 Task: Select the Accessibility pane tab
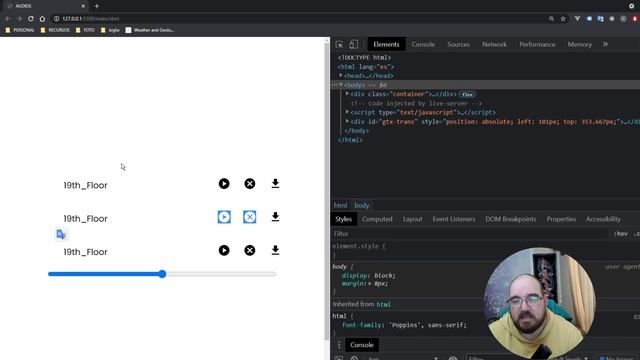[603, 219]
